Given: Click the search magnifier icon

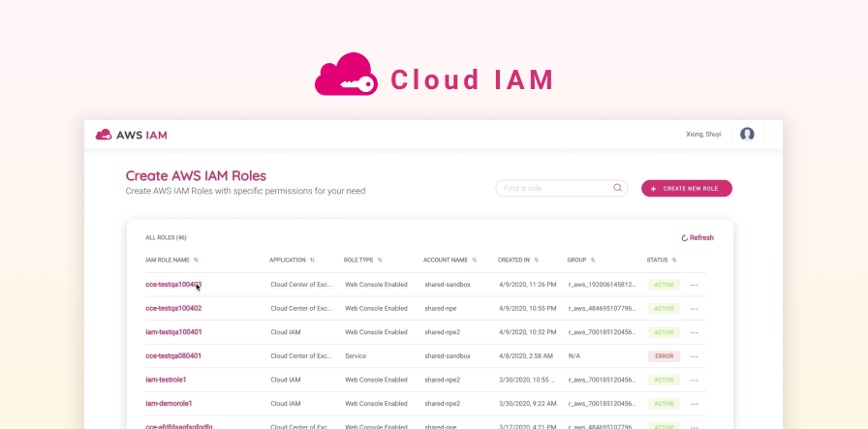Looking at the screenshot, I should click(617, 188).
